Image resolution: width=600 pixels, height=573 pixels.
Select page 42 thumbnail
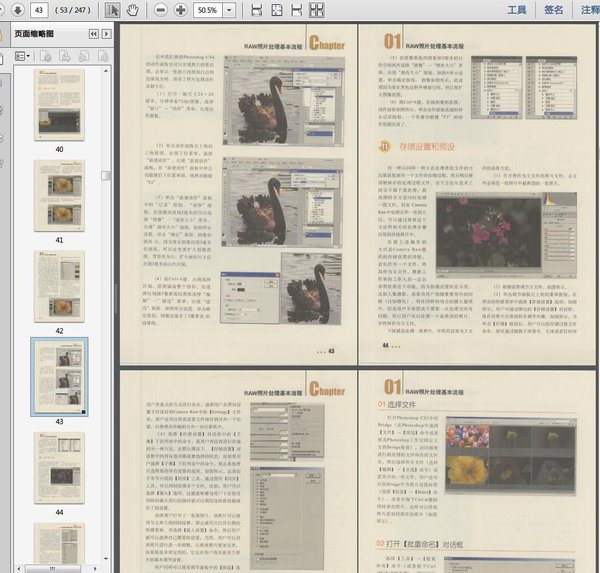point(59,288)
